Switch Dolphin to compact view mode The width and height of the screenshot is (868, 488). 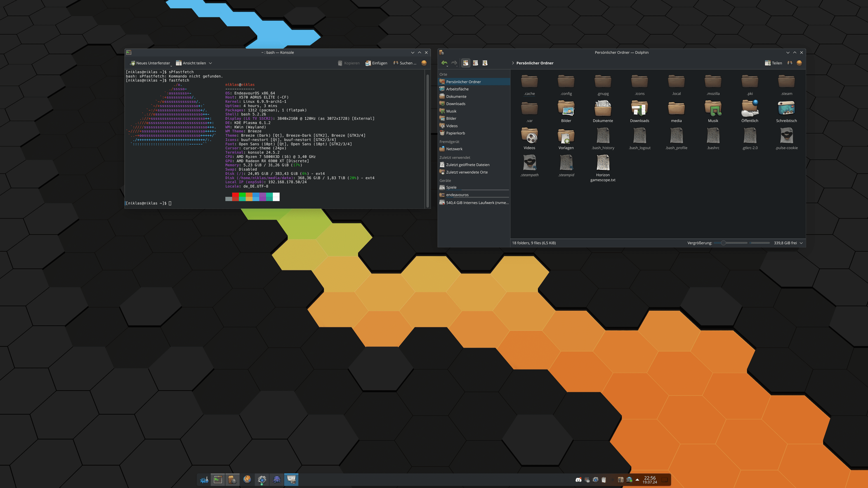point(475,63)
